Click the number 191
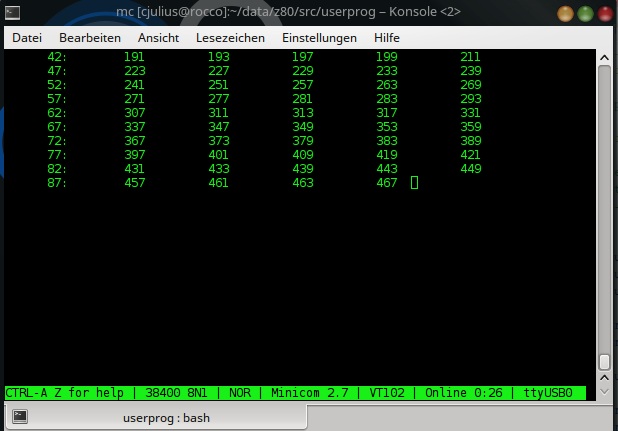The width and height of the screenshot is (618, 431). pyautogui.click(x=134, y=57)
